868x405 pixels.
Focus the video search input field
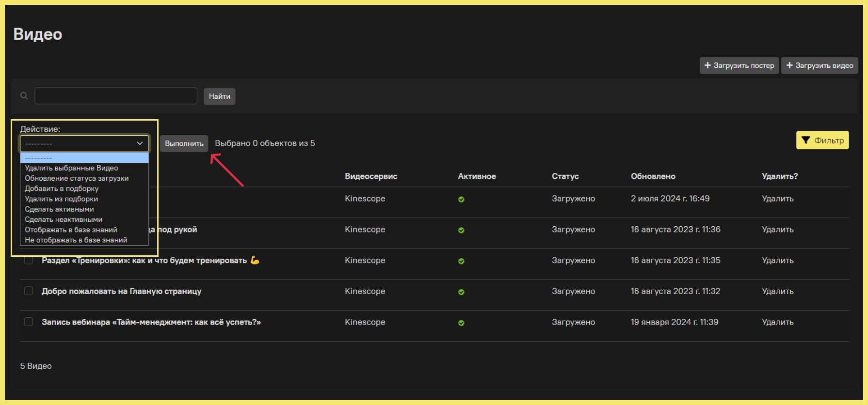(x=116, y=96)
